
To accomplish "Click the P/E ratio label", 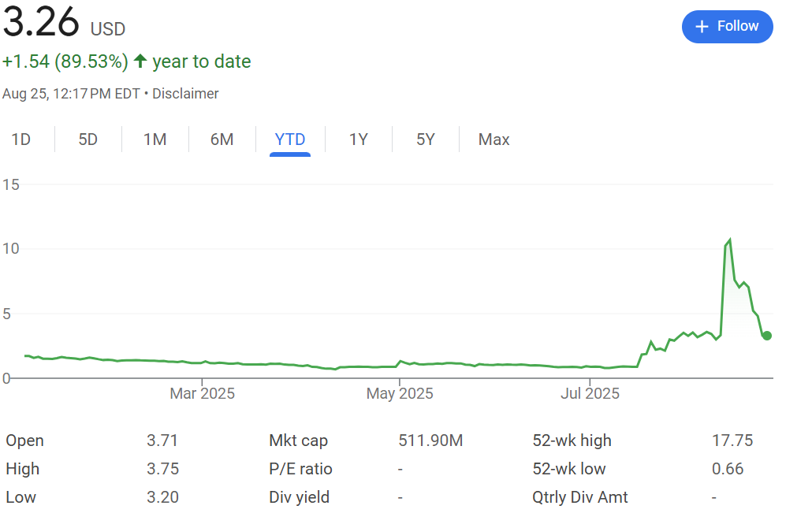I will [x=300, y=469].
